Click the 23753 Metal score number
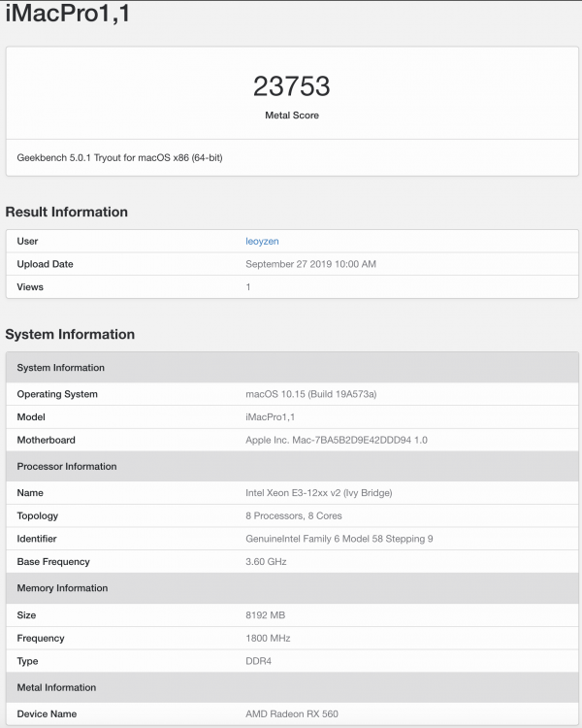 click(x=291, y=86)
